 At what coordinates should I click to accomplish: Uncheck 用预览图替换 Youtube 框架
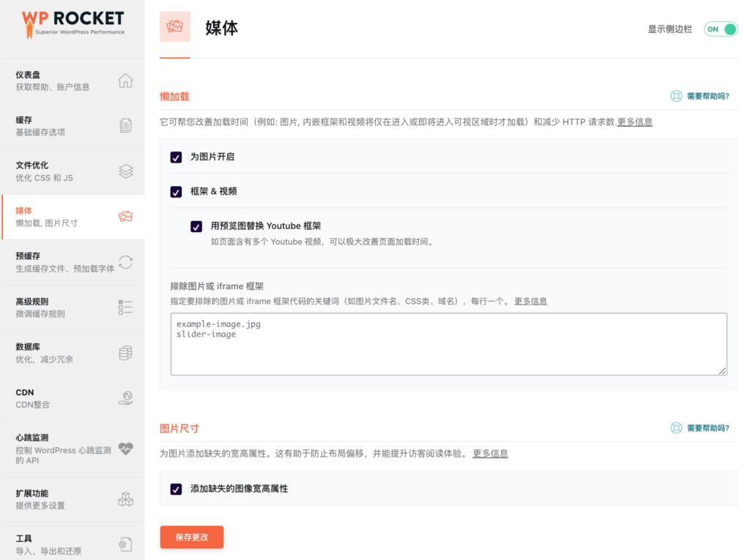tap(196, 226)
